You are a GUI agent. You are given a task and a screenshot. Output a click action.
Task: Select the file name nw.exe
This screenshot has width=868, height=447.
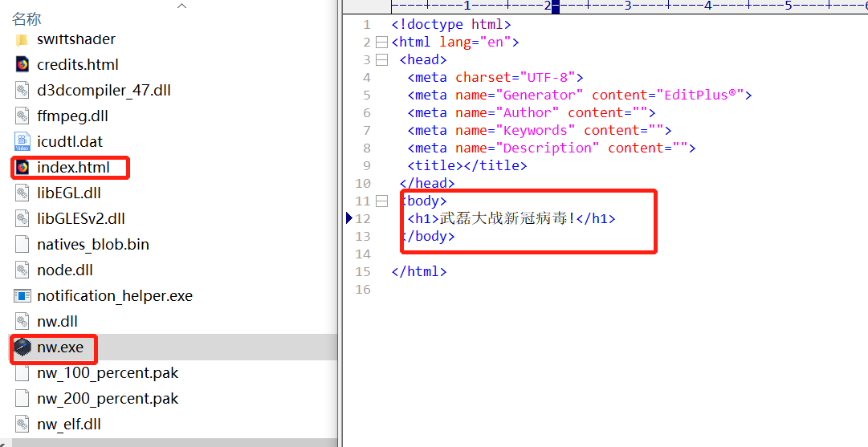tap(59, 347)
